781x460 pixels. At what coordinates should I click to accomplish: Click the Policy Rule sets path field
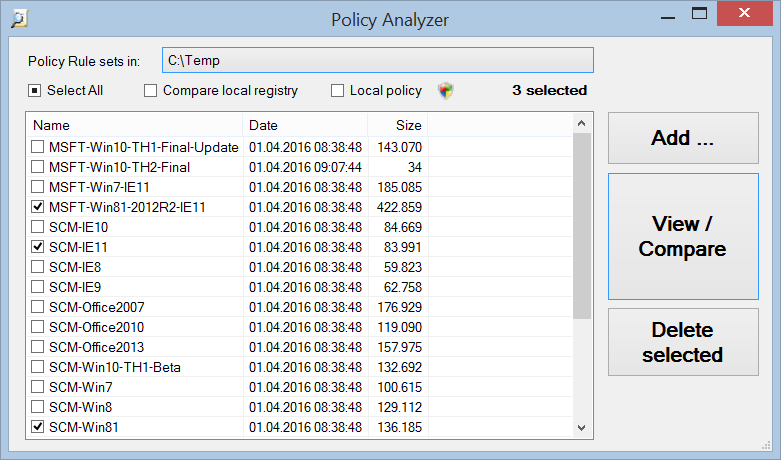coord(378,60)
